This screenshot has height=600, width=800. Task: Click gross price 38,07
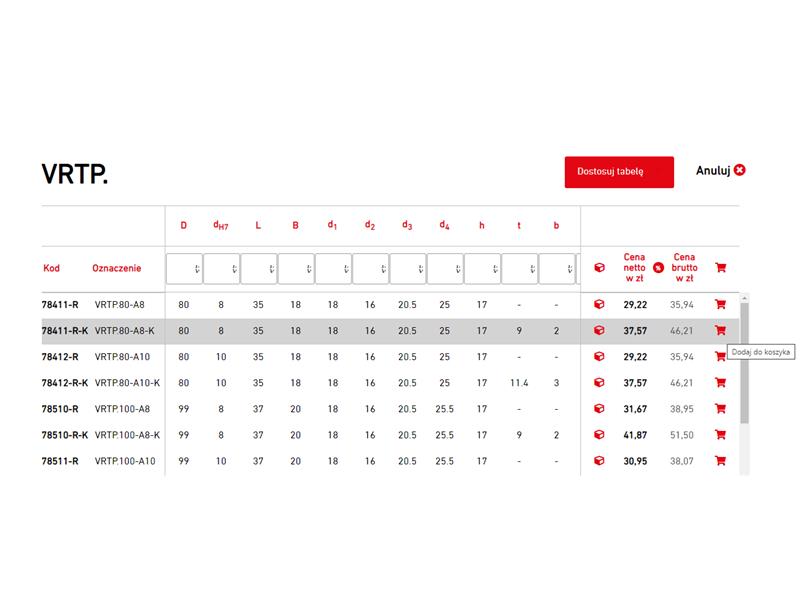pos(682,461)
